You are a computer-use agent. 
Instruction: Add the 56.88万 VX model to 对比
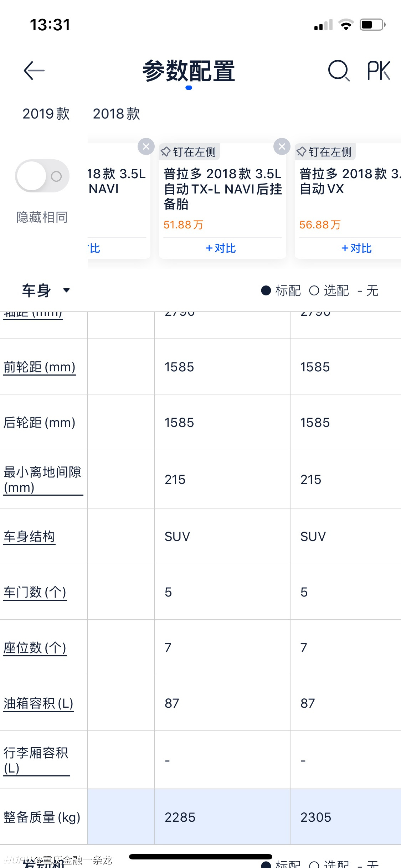tap(356, 248)
